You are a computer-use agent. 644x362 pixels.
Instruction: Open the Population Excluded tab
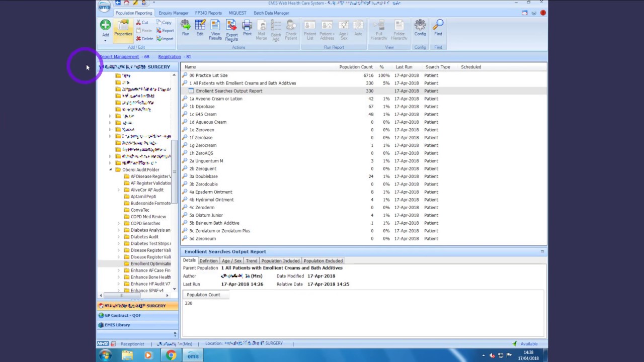[x=323, y=261]
